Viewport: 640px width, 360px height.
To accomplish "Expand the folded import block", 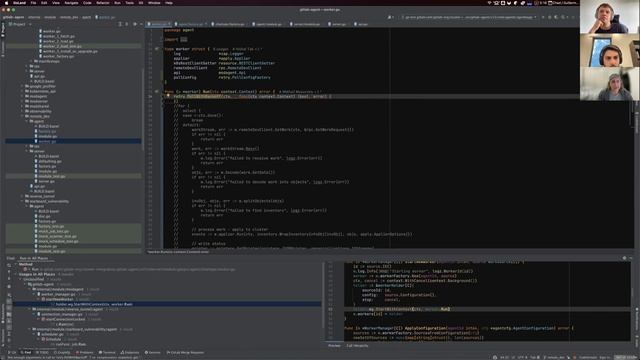I will (x=184, y=40).
